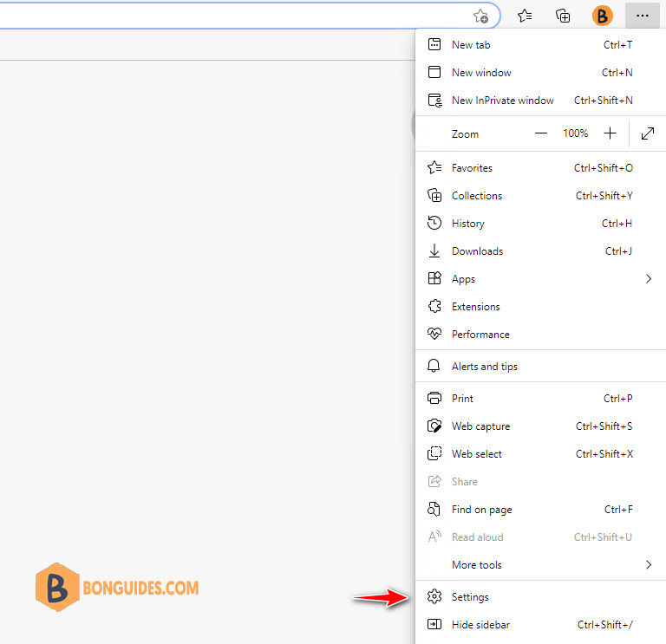Open the Collections toolbar button

point(563,16)
